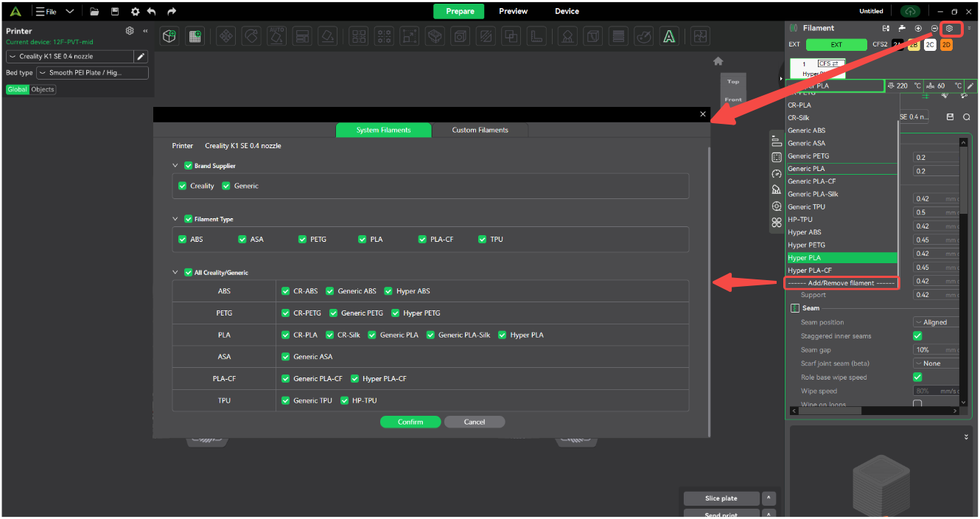Remove a filament with minus icon
The width and height of the screenshot is (980, 519).
pyautogui.click(x=934, y=28)
